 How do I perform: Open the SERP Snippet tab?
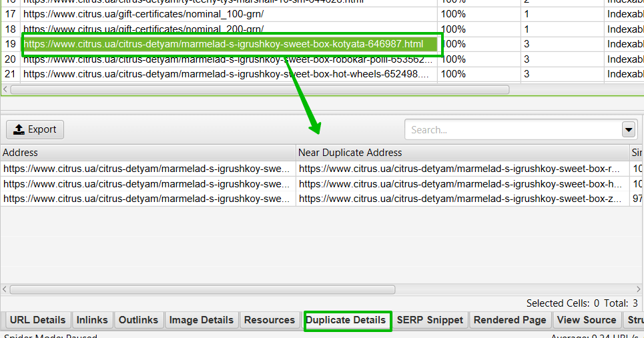point(430,320)
